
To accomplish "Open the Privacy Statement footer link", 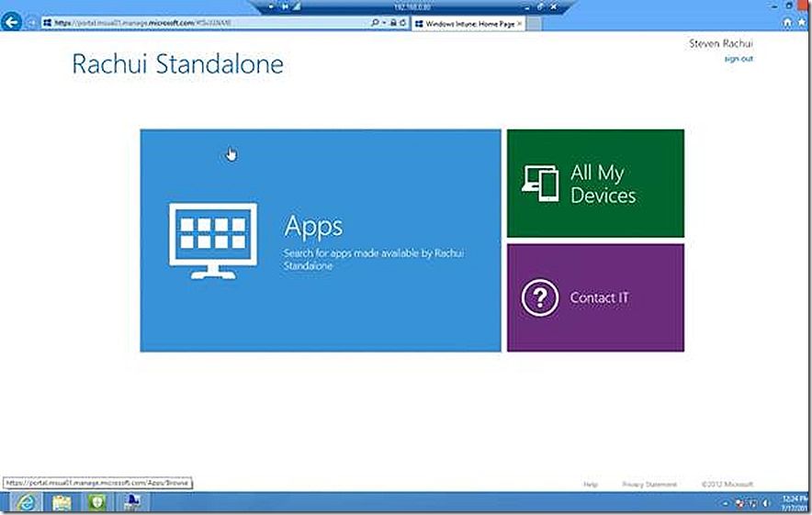I will 649,485.
